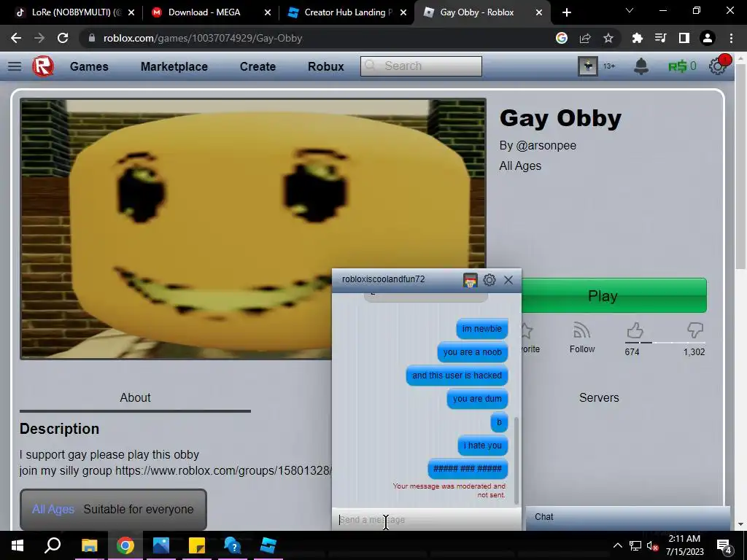Viewport: 747px width, 560px height.
Task: Follow the Gay Obby game
Action: (581, 338)
